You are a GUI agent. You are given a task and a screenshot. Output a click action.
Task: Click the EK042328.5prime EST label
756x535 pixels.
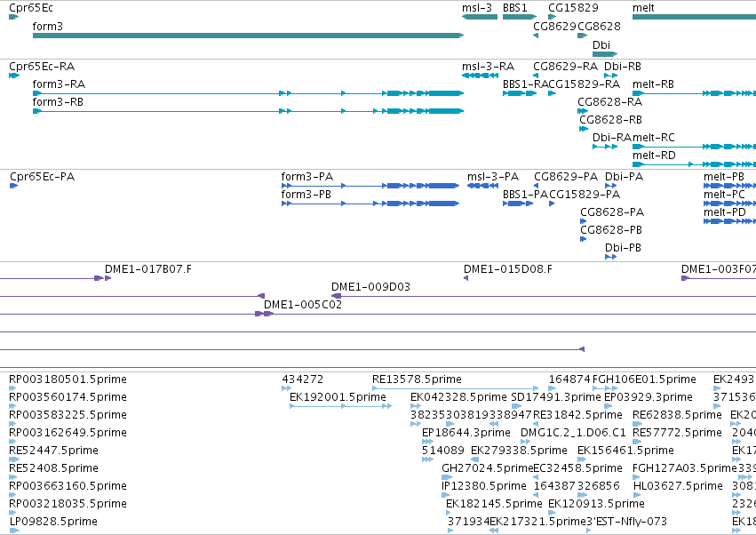[x=458, y=397]
